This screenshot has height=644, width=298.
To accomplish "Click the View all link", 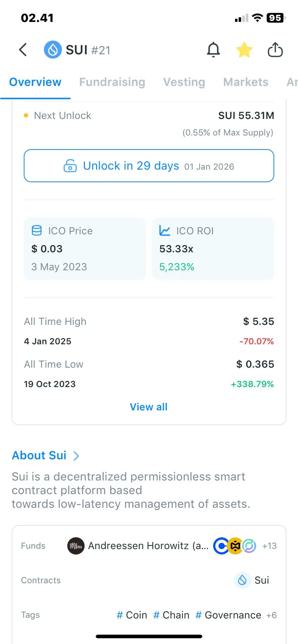I will click(x=149, y=407).
